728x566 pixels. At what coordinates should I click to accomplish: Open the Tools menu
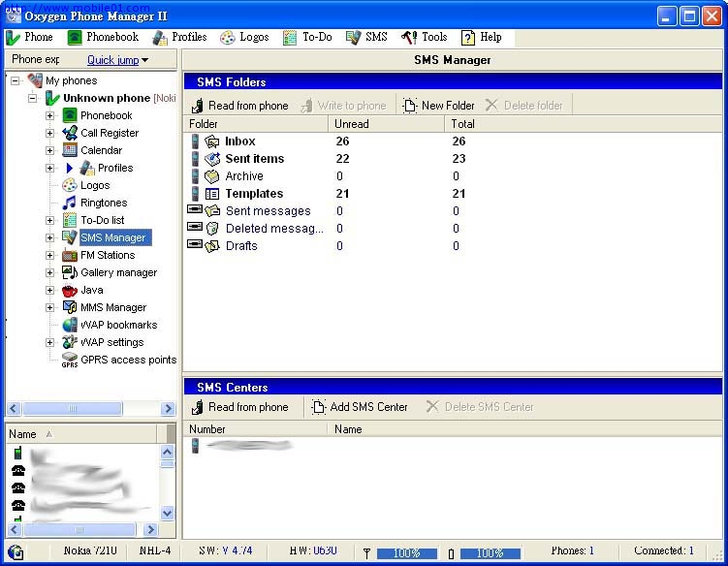(x=424, y=37)
